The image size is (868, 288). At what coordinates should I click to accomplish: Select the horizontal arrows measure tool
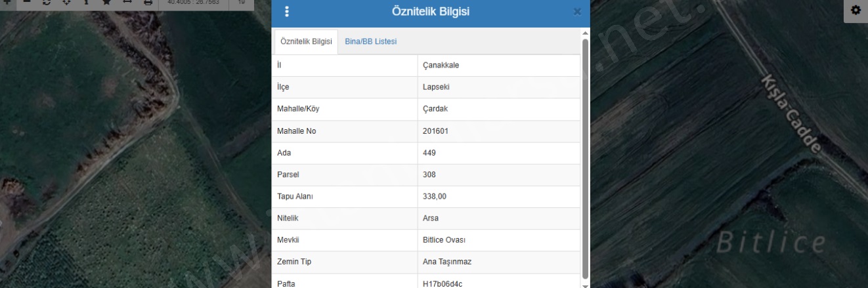coord(127,2)
